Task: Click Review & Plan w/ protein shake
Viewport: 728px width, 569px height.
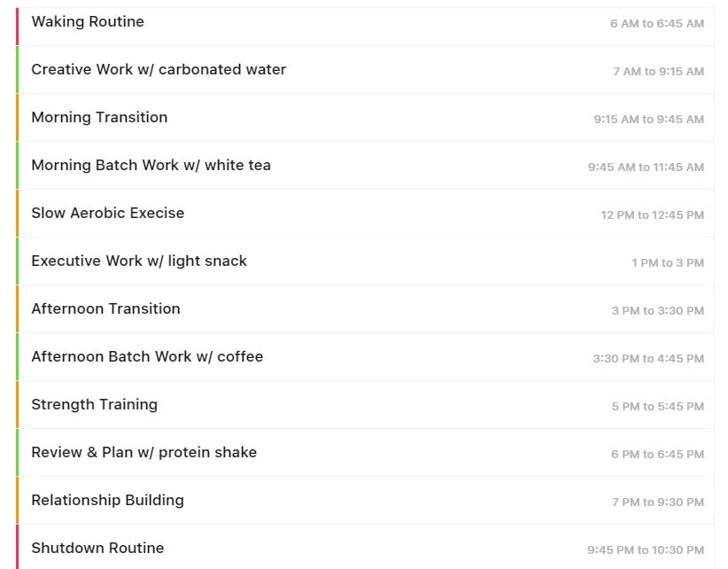Action: tap(366, 452)
